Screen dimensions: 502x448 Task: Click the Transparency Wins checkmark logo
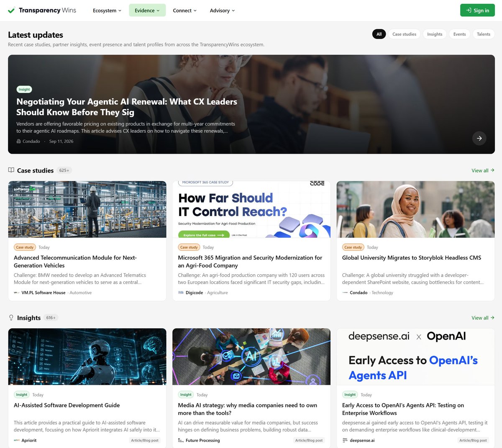tap(12, 10)
